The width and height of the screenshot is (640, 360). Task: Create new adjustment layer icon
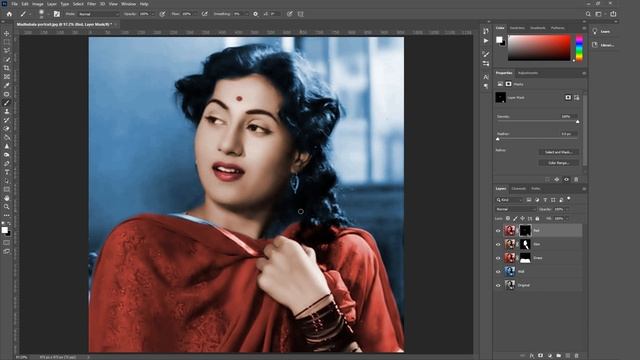[x=549, y=356]
